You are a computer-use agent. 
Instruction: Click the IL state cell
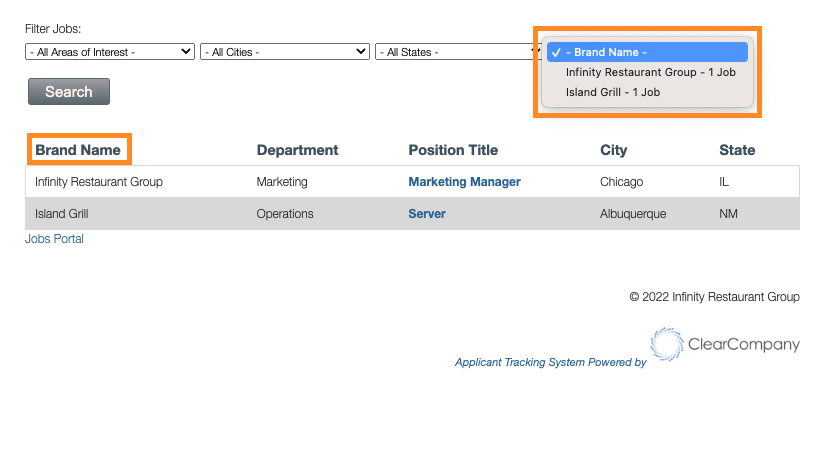(x=724, y=182)
